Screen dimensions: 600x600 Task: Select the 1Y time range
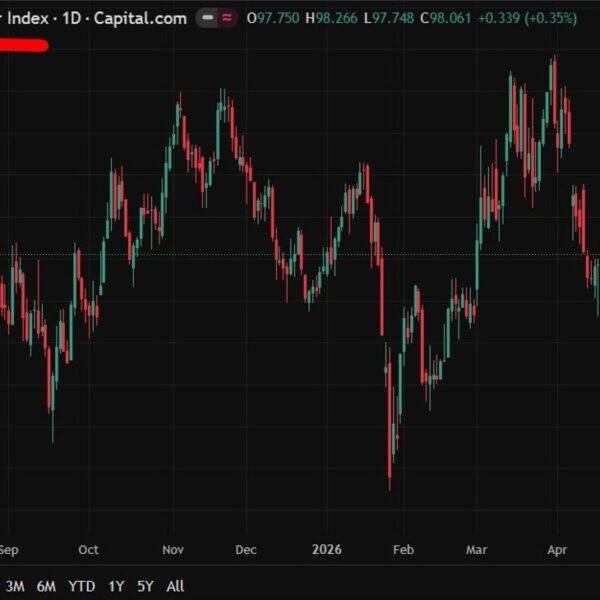(116, 586)
